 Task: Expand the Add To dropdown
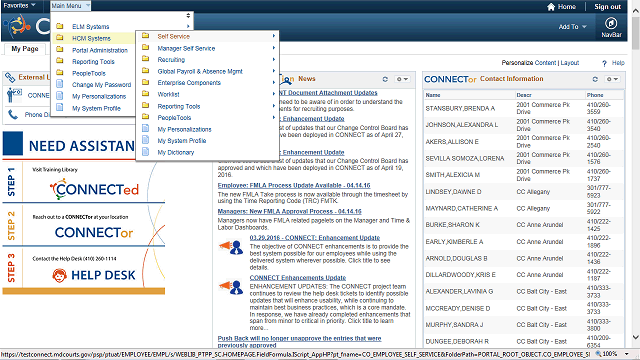(x=573, y=27)
